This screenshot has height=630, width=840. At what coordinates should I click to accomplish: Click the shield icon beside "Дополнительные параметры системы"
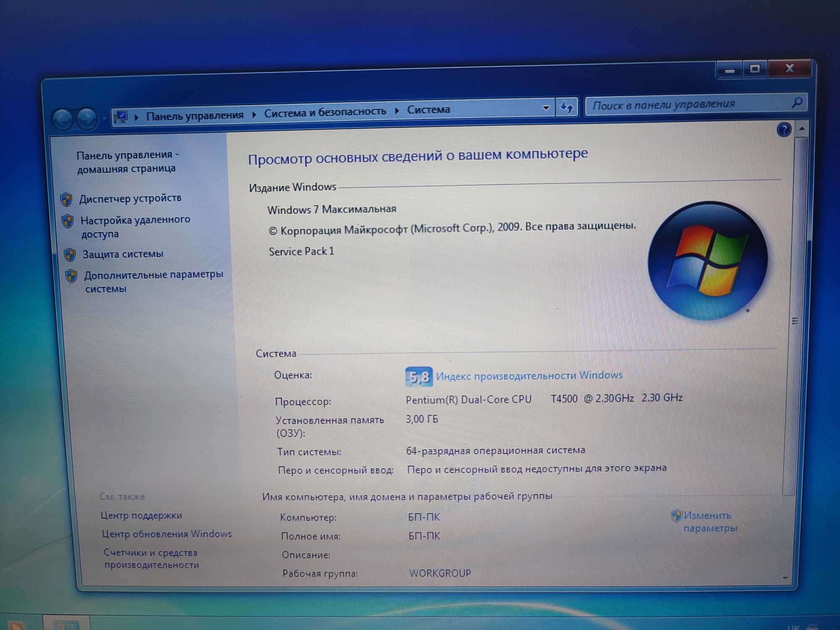(71, 276)
